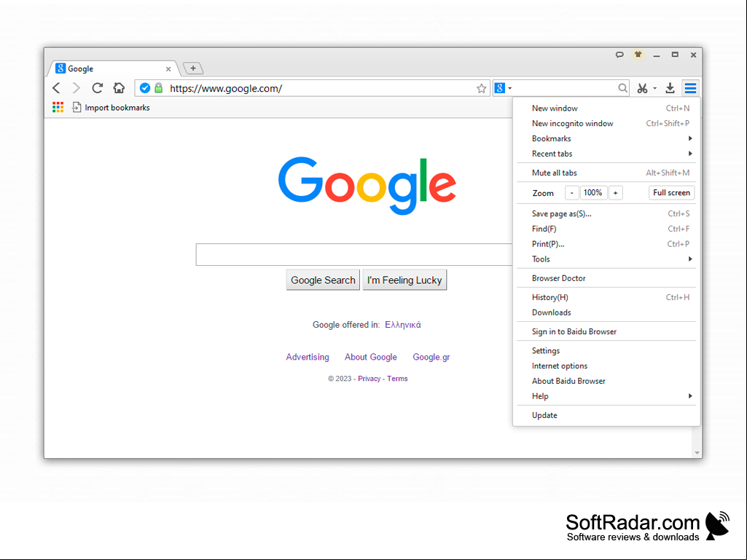Select New window menu item
Image resolution: width=747 pixels, height=560 pixels.
[x=606, y=108]
